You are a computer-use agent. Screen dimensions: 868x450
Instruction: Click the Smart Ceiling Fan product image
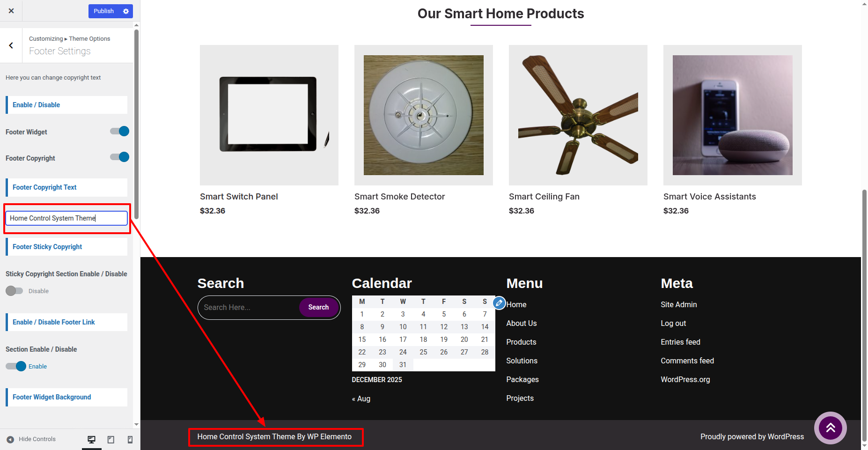[x=578, y=115]
